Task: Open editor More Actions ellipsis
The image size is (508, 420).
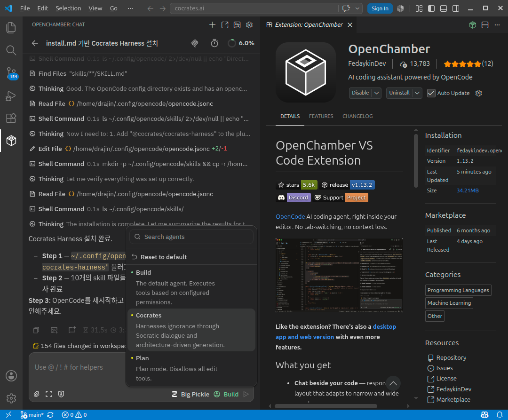Action: [497, 25]
